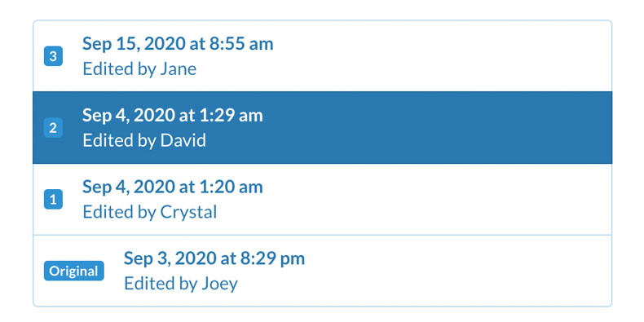Image resolution: width=644 pixels, height=322 pixels.
Task: Click the 'Edited by Jane' text
Action: pyautogui.click(x=139, y=68)
